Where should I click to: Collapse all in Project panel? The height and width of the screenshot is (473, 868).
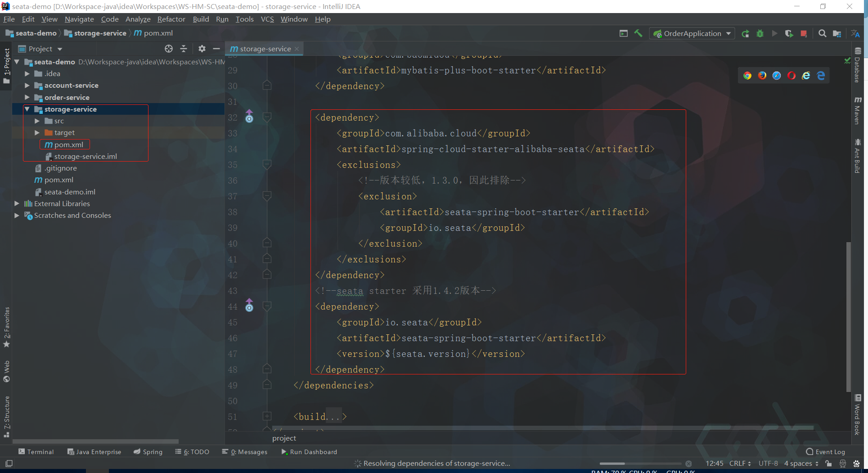click(x=184, y=49)
